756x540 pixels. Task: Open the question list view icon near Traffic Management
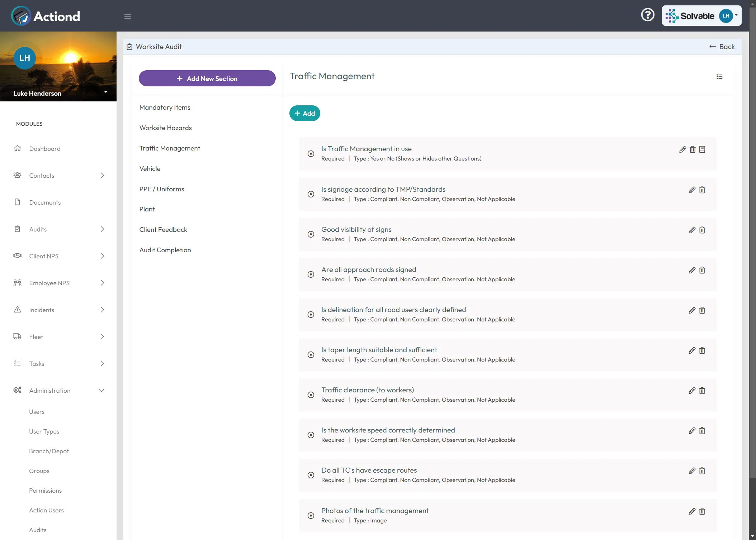[719, 77]
